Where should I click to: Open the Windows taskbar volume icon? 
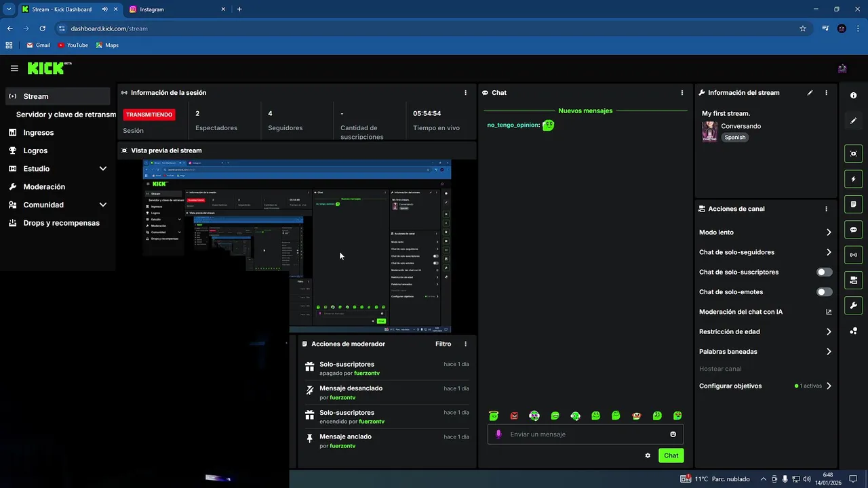806,479
